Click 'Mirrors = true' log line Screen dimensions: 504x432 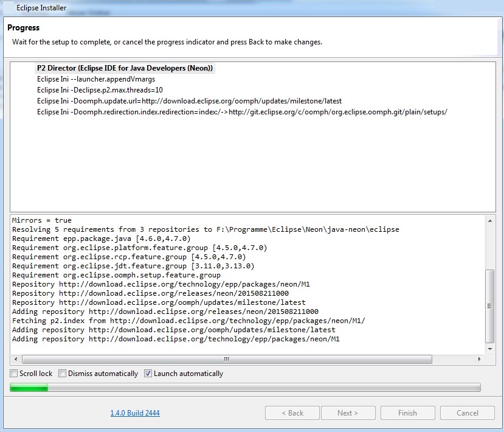42,220
